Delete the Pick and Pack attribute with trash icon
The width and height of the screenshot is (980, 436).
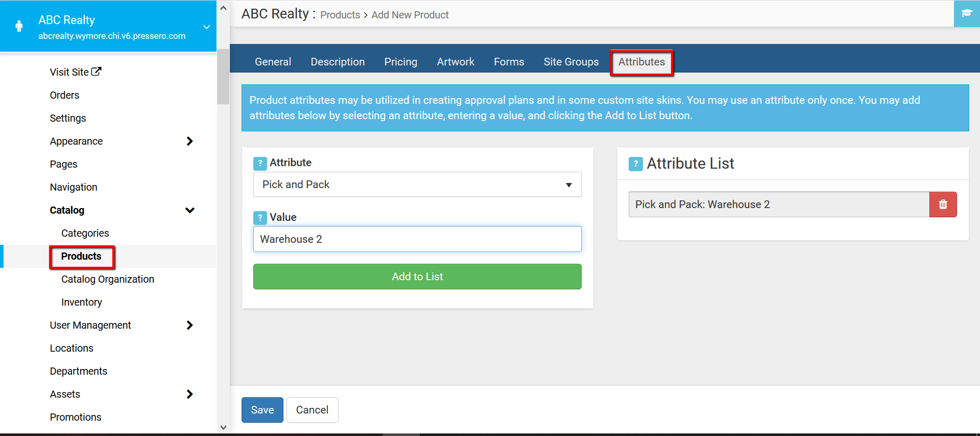tap(943, 204)
